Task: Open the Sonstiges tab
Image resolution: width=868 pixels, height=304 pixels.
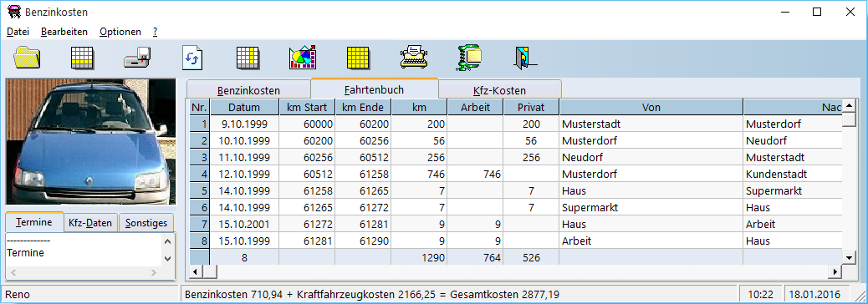Action: (146, 223)
